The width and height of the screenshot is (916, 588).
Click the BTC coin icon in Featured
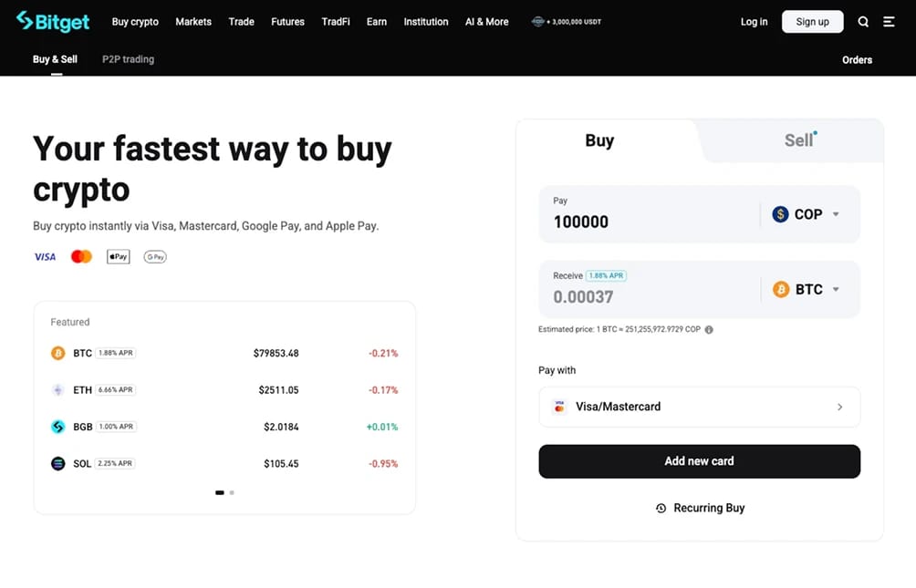pos(57,354)
